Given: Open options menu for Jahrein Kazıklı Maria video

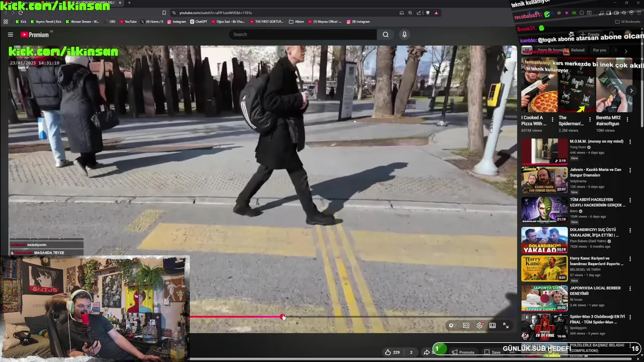Looking at the screenshot, I should pos(630,170).
